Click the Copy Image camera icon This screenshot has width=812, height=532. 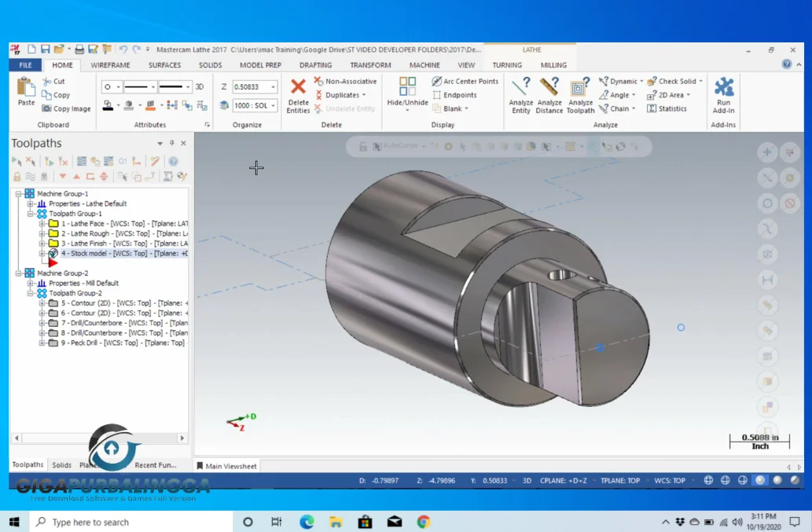click(x=46, y=108)
